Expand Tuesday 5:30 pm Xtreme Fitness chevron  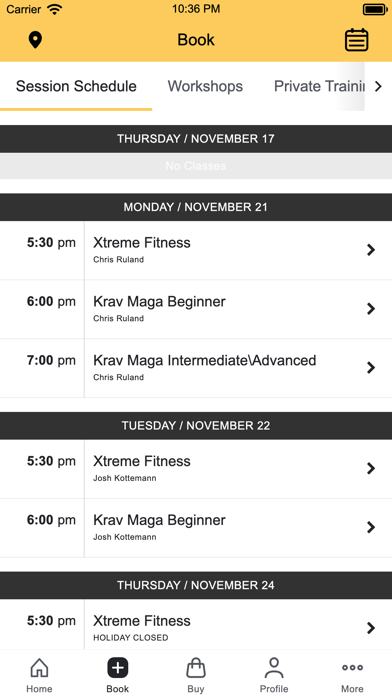tap(371, 468)
